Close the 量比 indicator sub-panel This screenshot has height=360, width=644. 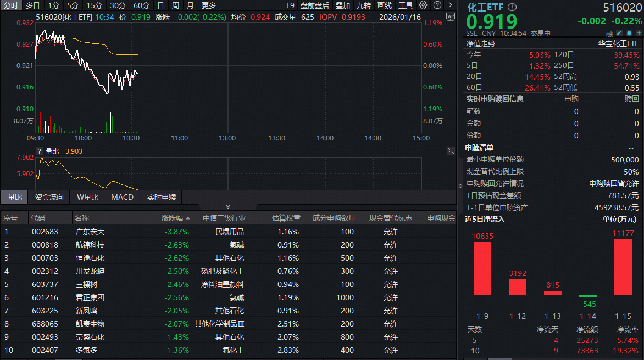[451, 151]
